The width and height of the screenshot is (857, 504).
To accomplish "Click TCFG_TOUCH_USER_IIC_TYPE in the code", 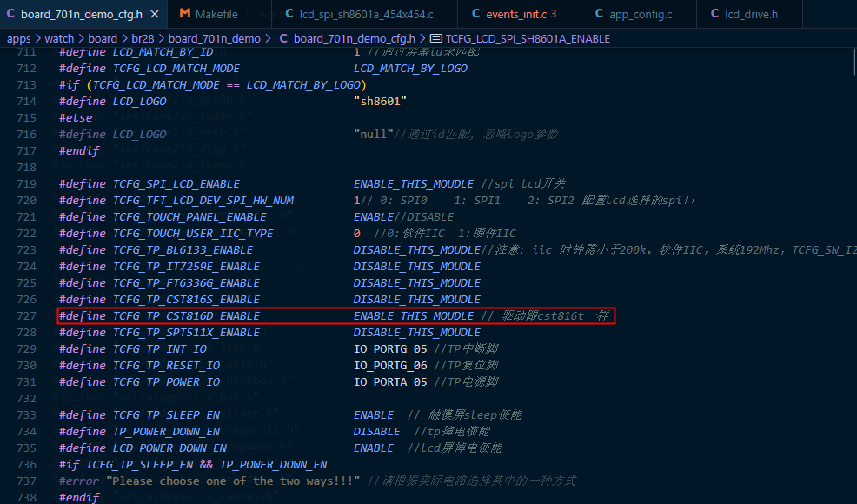I will 193,234.
